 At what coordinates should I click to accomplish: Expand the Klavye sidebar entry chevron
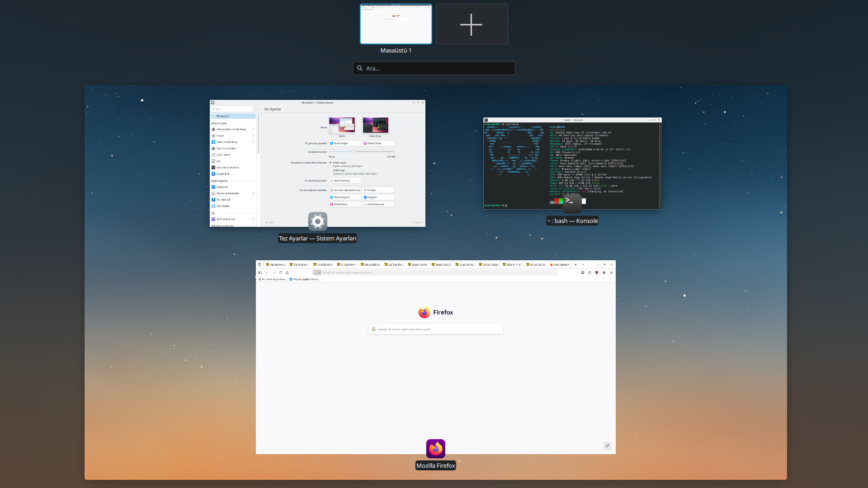(253, 136)
